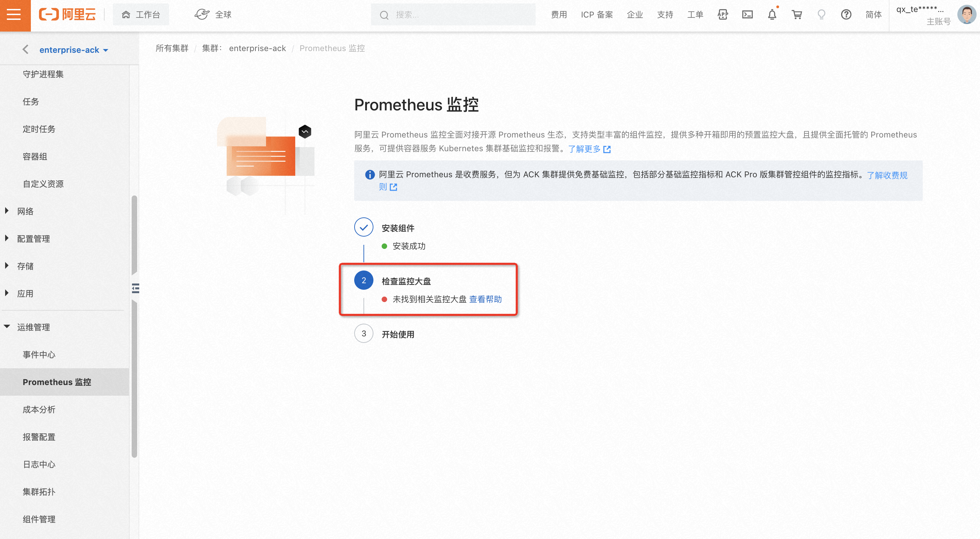Viewport: 980px width, 539px height.
Task: Open 日志中心 from the sidebar
Action: tap(39, 464)
